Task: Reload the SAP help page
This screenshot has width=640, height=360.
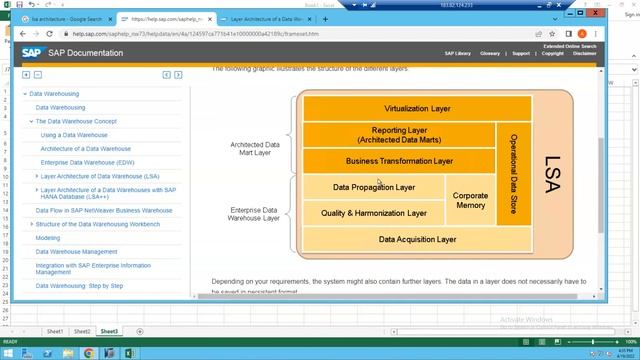Action: pos(49,34)
